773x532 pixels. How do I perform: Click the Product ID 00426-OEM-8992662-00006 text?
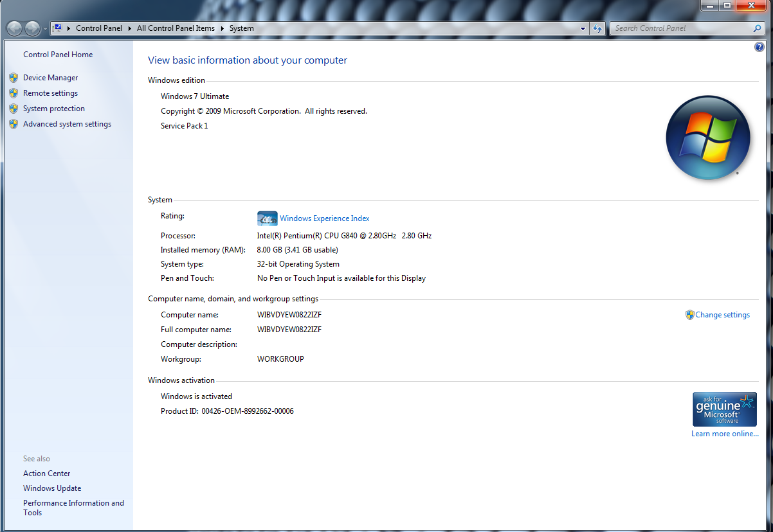pos(227,411)
